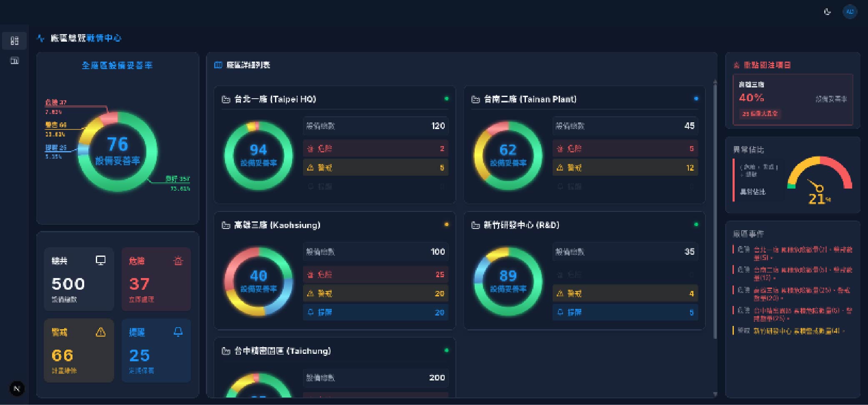The height and width of the screenshot is (405, 868).
Task: Click Kaohsiung danger row showing 25
Action: (x=375, y=275)
